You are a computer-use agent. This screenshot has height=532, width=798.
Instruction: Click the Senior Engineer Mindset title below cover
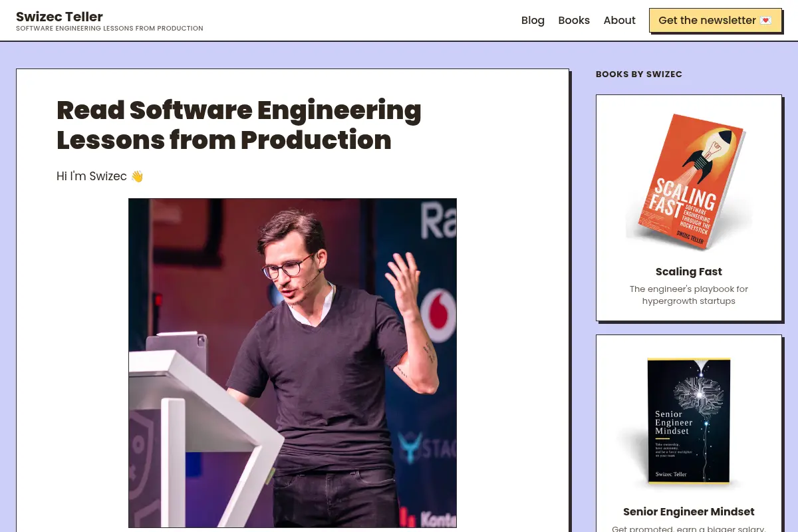coord(689,511)
